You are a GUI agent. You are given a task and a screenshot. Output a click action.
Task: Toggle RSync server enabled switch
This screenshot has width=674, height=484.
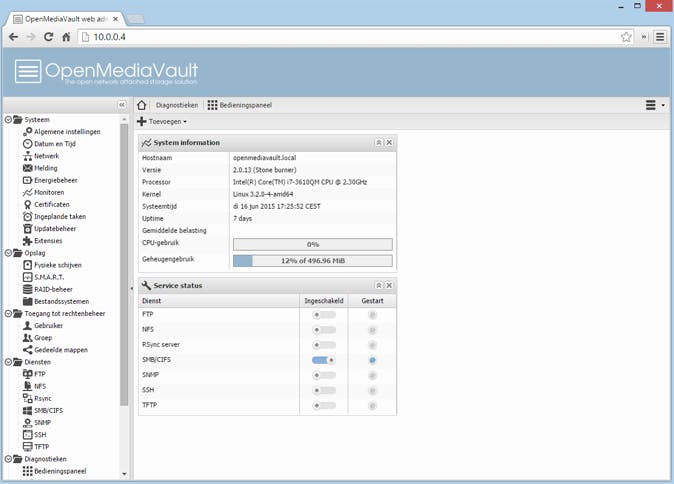tap(324, 345)
